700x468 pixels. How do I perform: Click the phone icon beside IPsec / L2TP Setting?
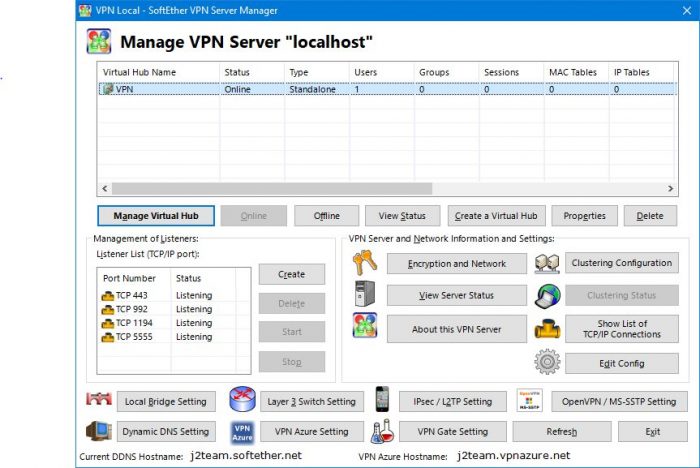382,399
